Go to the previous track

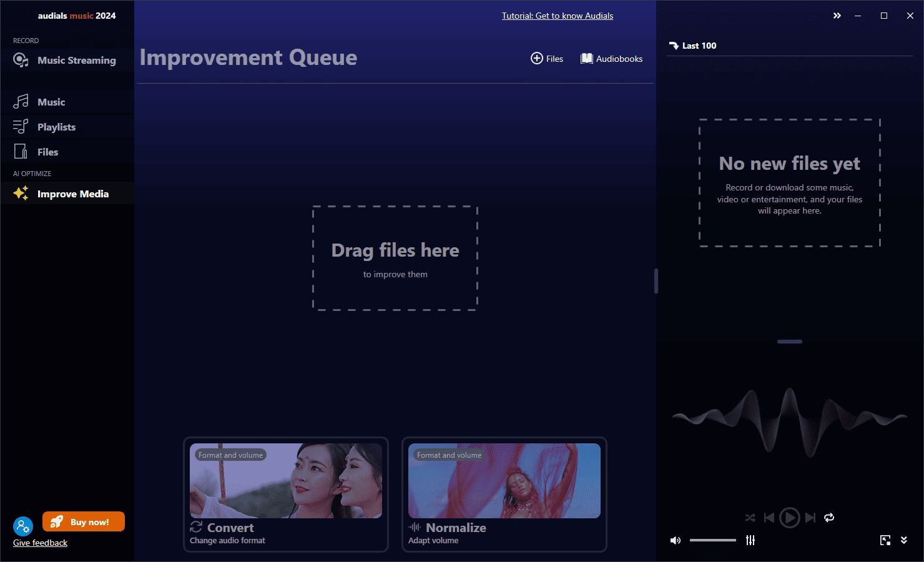[x=769, y=518]
